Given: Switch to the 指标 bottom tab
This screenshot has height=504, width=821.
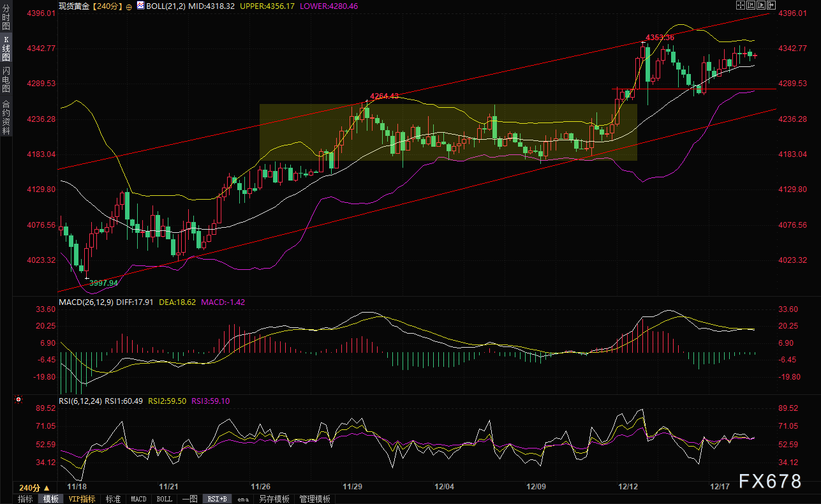Looking at the screenshot, I should coord(26,499).
